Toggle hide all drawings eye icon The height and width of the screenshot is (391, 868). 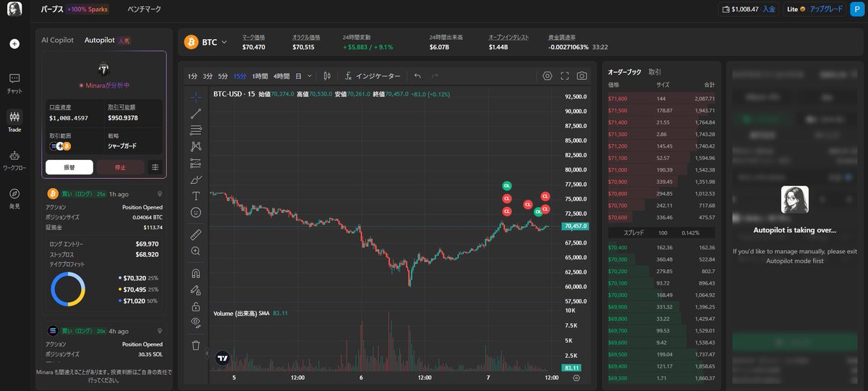click(x=196, y=322)
